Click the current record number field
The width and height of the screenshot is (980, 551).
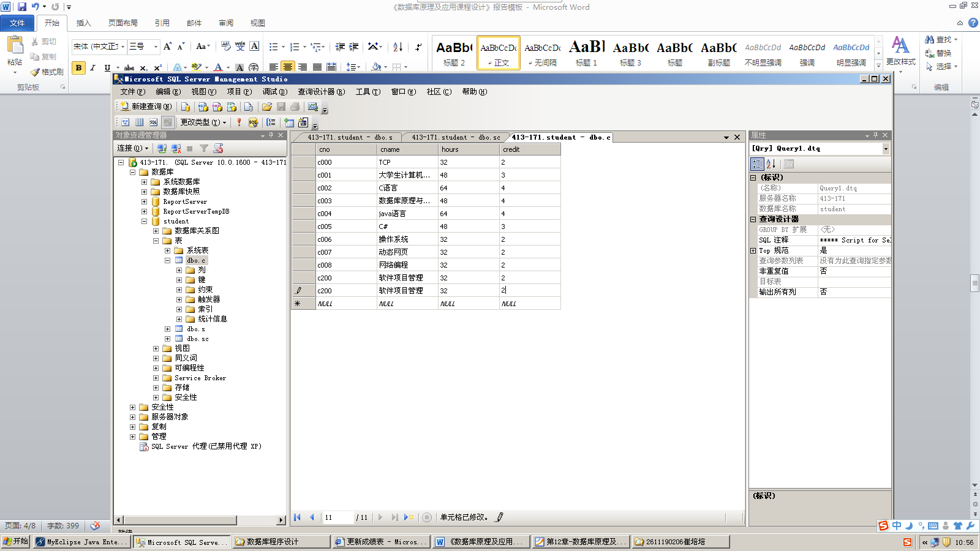coord(337,517)
